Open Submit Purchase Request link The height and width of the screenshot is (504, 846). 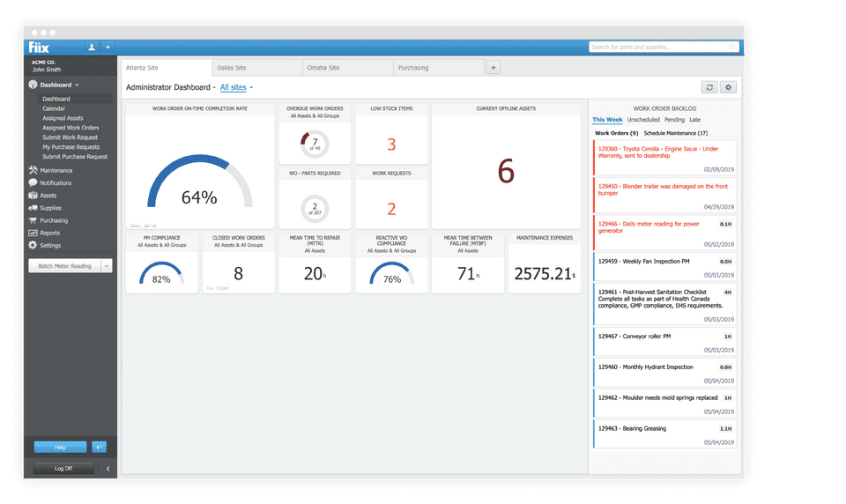[75, 157]
